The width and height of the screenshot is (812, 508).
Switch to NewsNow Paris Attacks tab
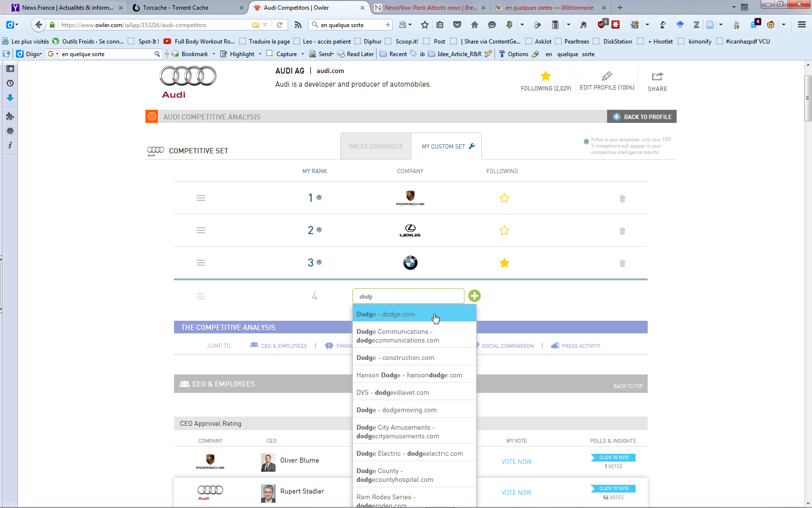[430, 7]
